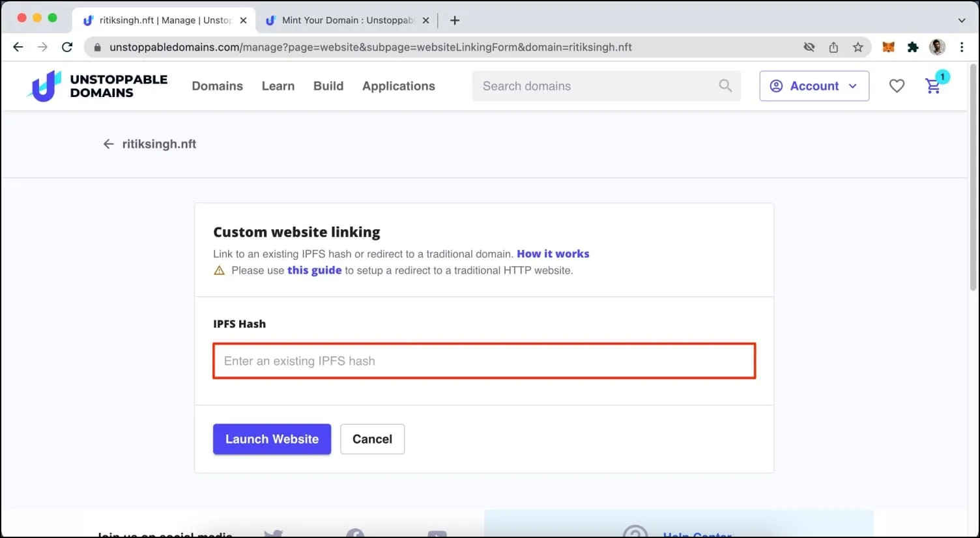The width and height of the screenshot is (980, 538).
Task: Click the Launch Website button
Action: (272, 439)
